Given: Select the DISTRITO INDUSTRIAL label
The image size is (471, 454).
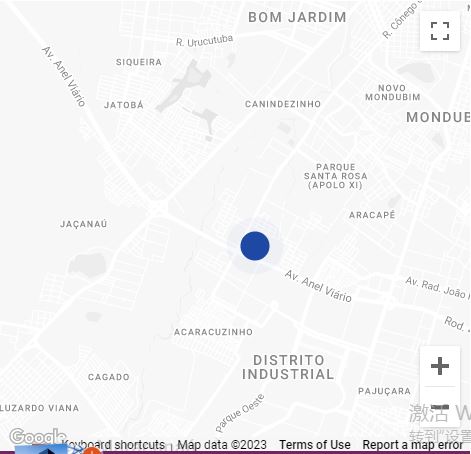Looking at the screenshot, I should click(x=288, y=367).
